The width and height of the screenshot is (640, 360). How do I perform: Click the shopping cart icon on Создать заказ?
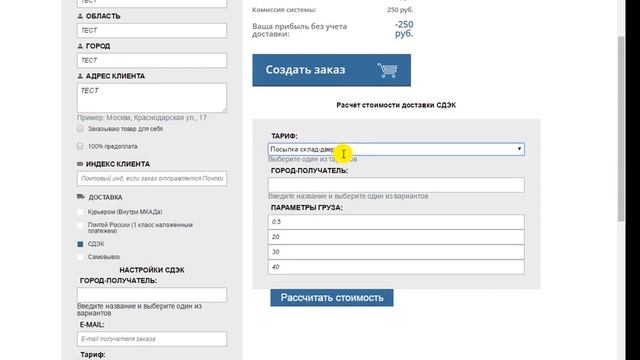387,70
